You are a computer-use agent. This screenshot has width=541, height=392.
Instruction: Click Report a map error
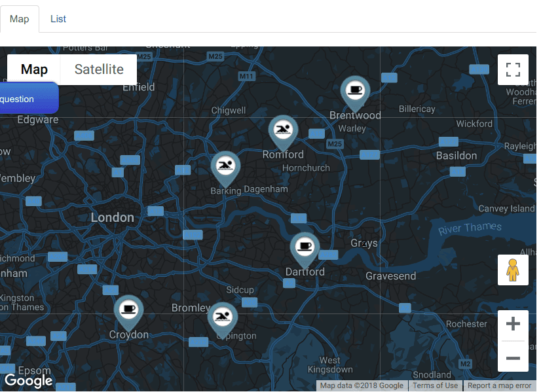(x=500, y=385)
